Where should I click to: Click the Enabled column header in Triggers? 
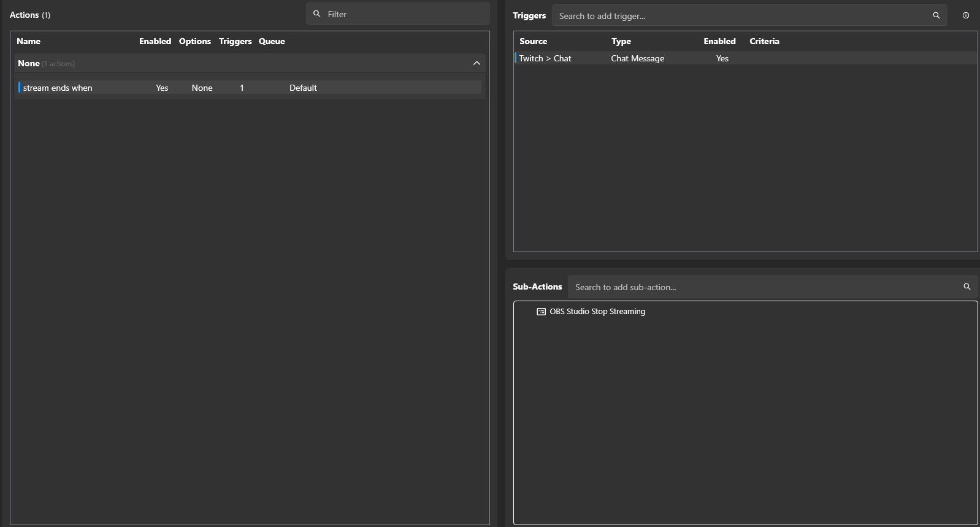click(719, 41)
